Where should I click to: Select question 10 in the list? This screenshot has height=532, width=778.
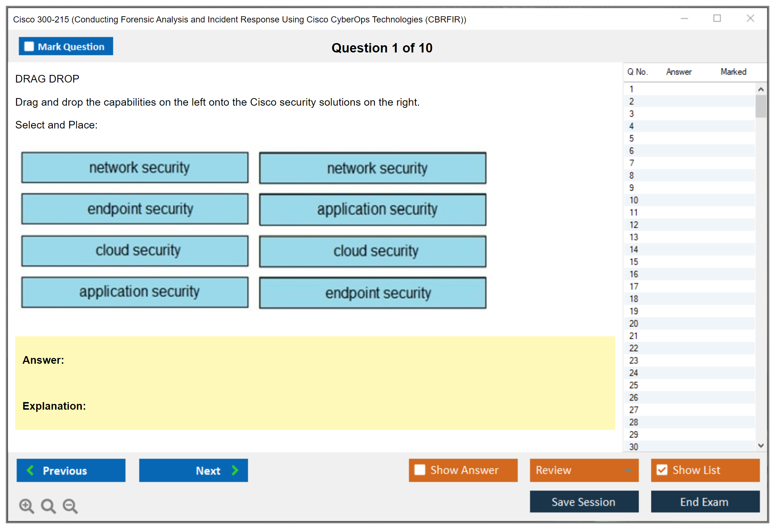(x=634, y=200)
